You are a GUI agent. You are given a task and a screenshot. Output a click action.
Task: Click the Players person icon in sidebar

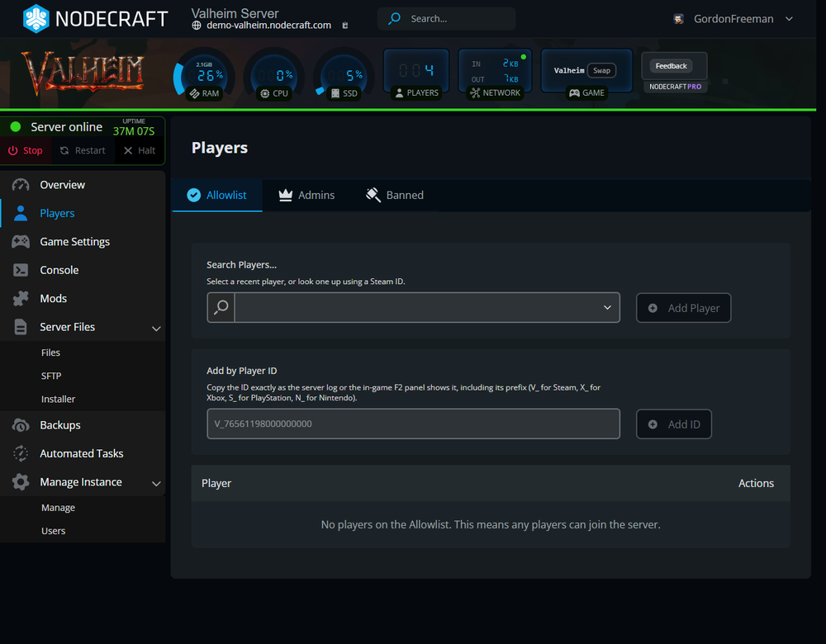point(21,213)
